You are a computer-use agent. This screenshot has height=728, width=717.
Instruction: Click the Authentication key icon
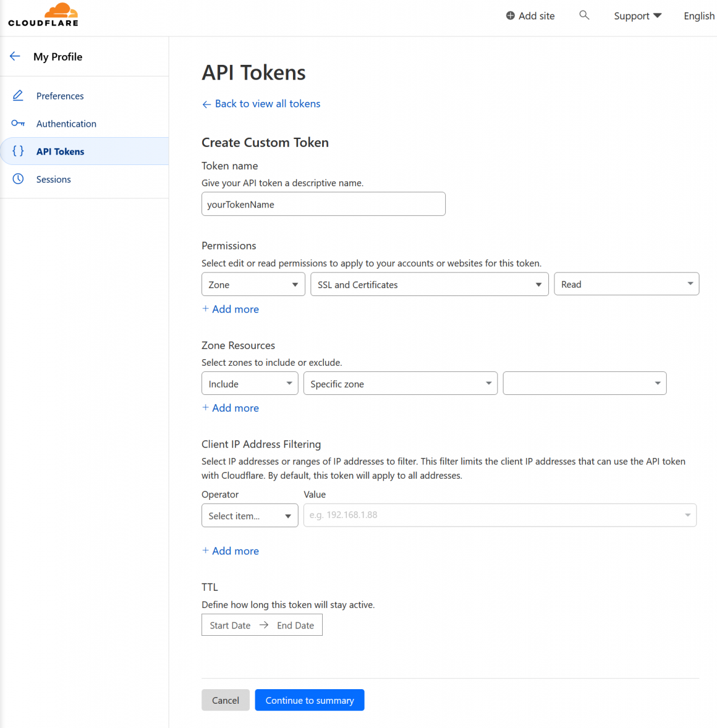[18, 124]
